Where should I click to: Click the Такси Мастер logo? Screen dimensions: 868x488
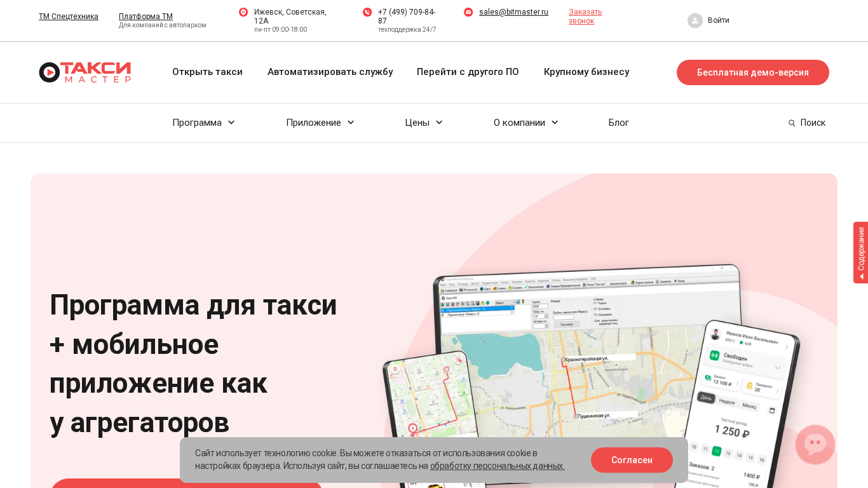click(x=85, y=72)
